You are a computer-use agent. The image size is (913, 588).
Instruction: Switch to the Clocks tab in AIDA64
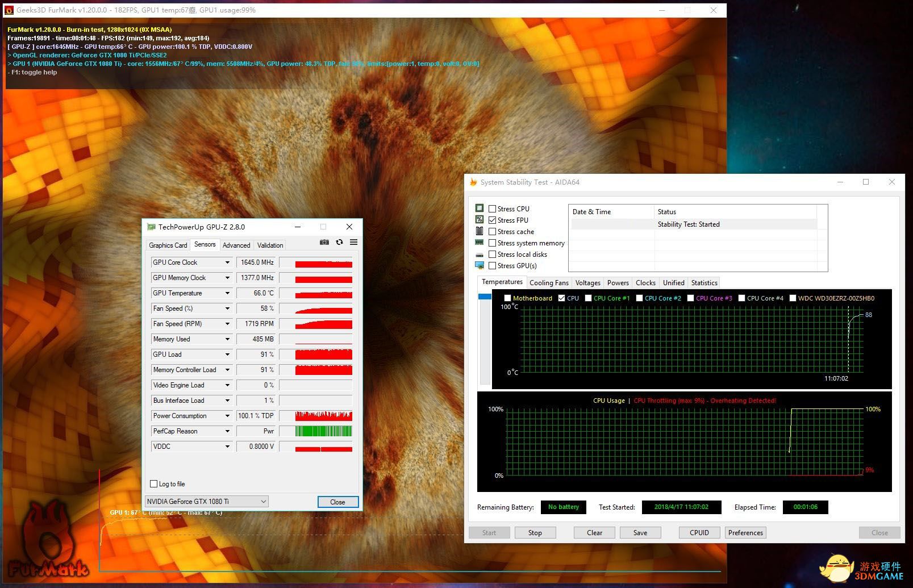[x=645, y=283]
